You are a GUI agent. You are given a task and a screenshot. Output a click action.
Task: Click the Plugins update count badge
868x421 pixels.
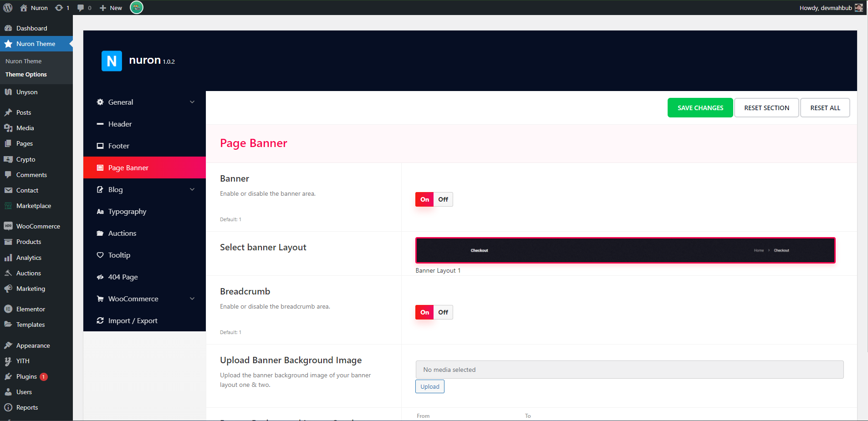coord(44,377)
